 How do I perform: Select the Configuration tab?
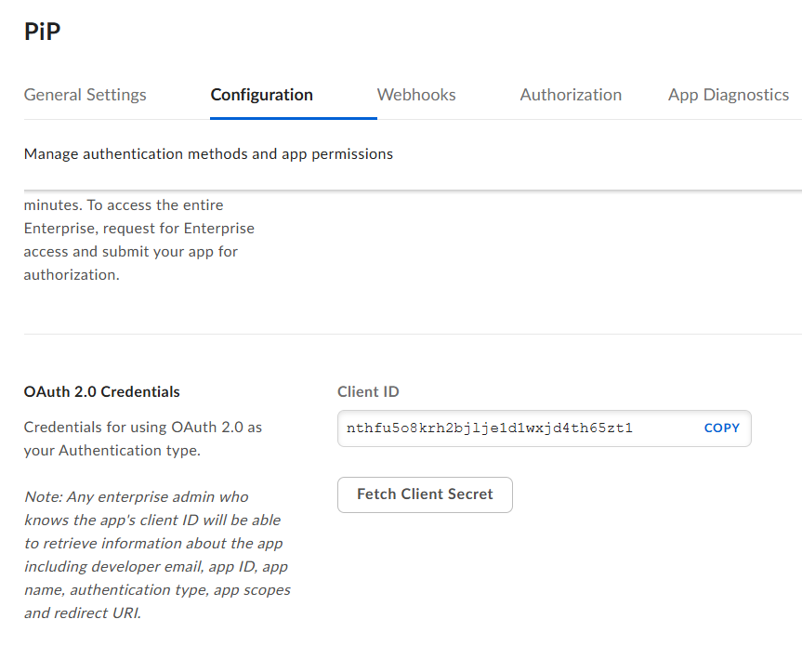coord(261,95)
